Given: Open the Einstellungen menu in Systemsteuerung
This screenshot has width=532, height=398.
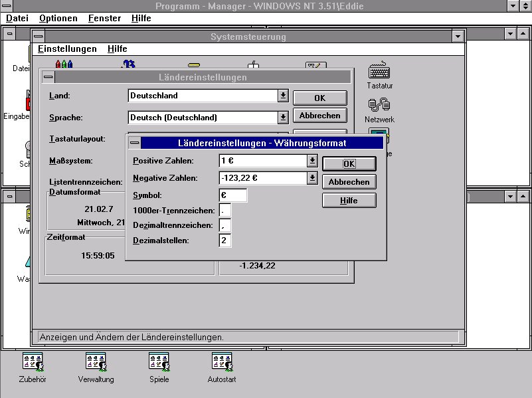Looking at the screenshot, I should [67, 49].
